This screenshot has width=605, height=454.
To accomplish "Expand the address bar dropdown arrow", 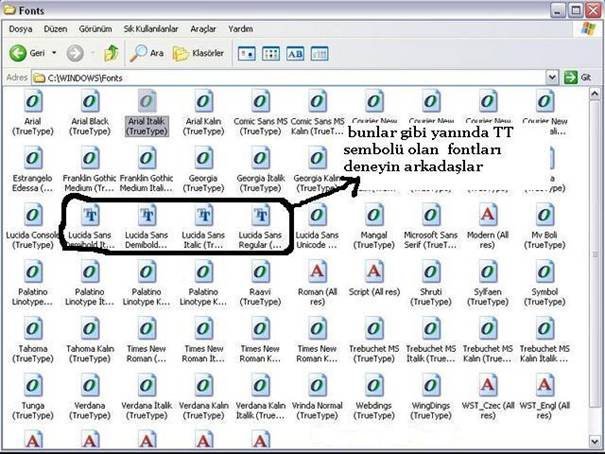I will coord(552,77).
